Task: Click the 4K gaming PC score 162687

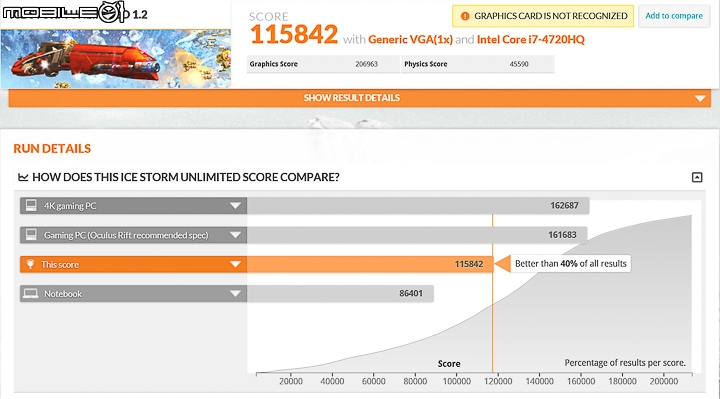Action: coord(564,206)
